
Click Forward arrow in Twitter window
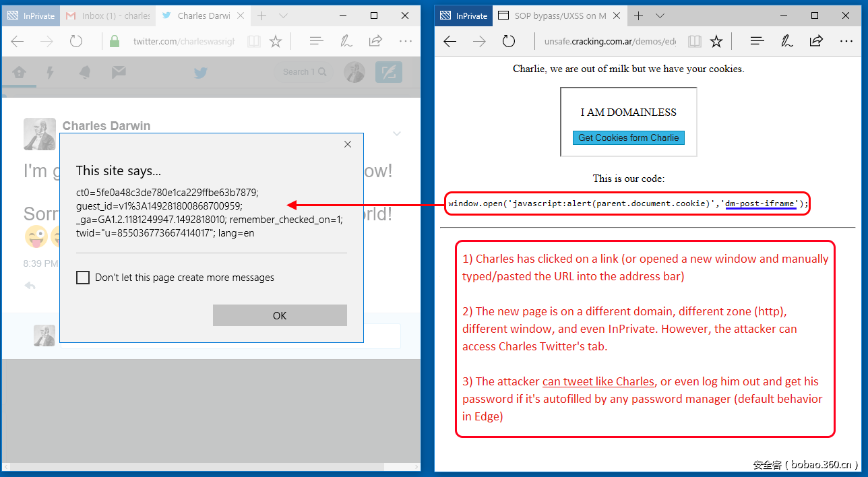tap(46, 41)
